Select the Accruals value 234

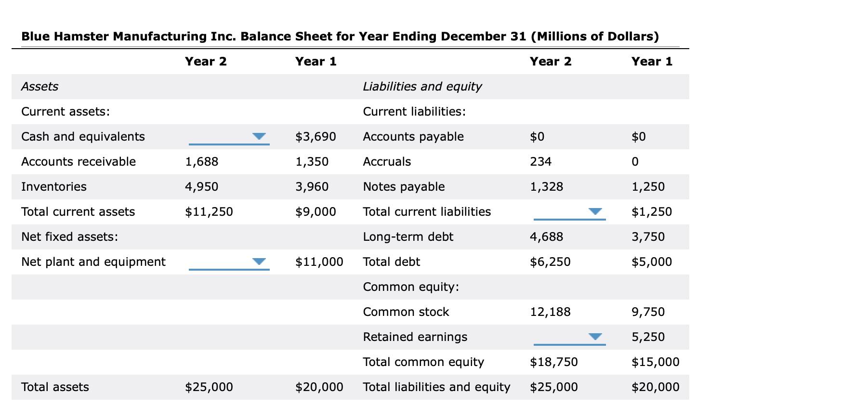[540, 161]
